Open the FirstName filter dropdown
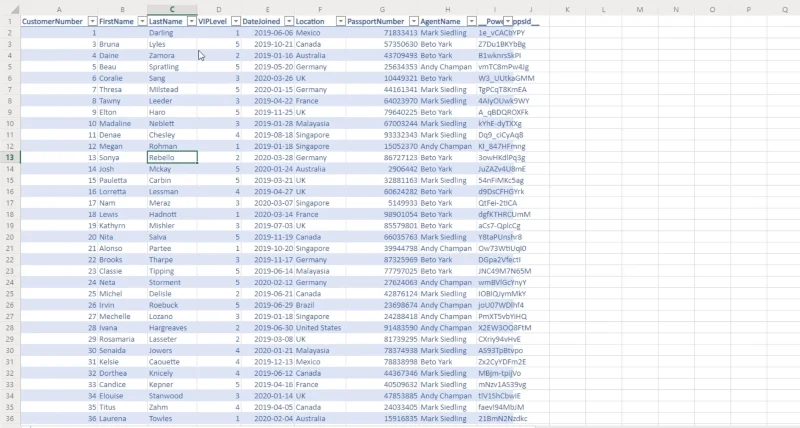This screenshot has width=800, height=428. coord(142,21)
